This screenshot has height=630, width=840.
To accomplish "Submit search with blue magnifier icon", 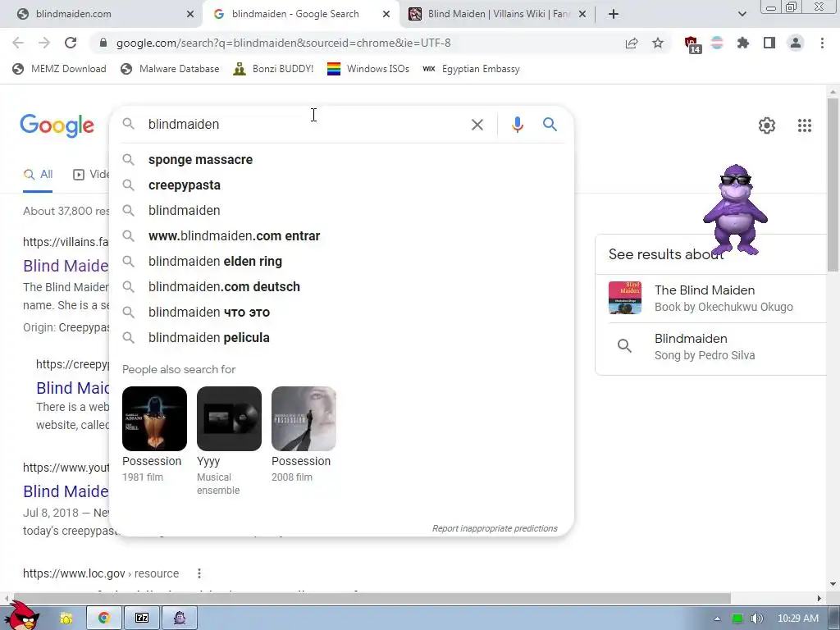I will pos(550,125).
